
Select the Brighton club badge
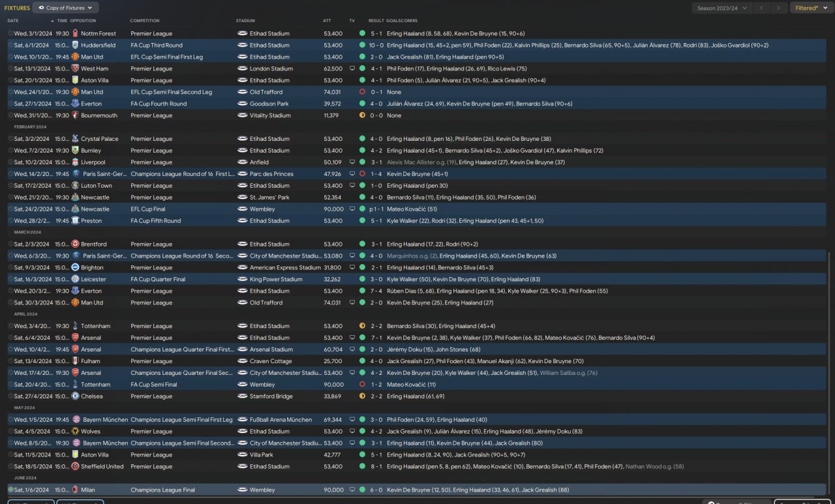tap(76, 268)
